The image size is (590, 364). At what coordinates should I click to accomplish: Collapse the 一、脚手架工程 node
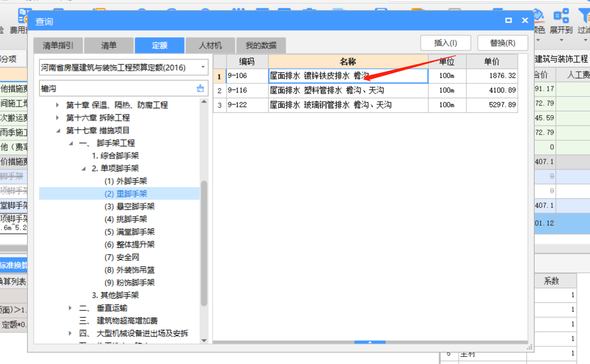point(71,143)
